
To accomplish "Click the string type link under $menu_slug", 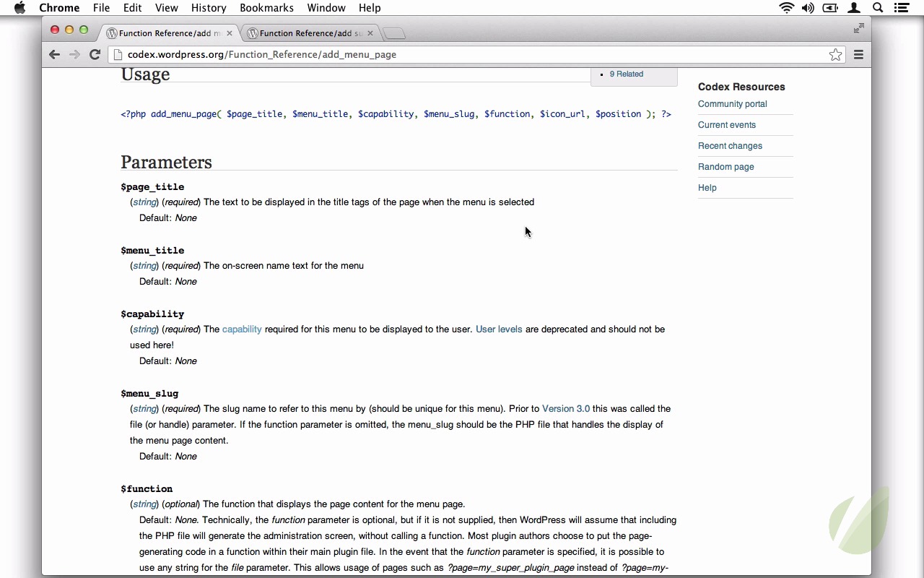I will tap(144, 409).
